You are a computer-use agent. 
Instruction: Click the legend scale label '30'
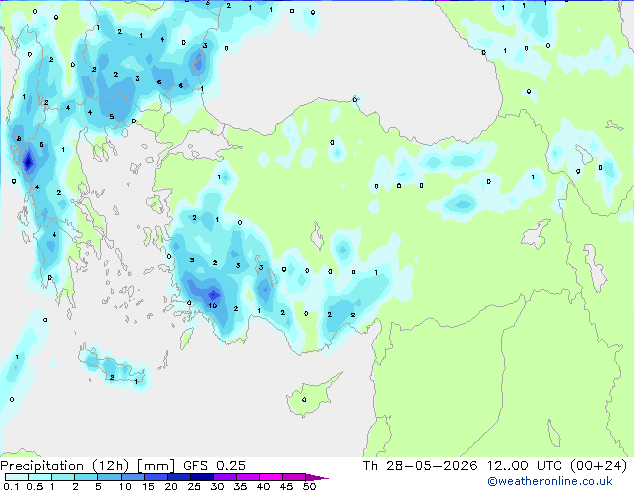coord(217,486)
